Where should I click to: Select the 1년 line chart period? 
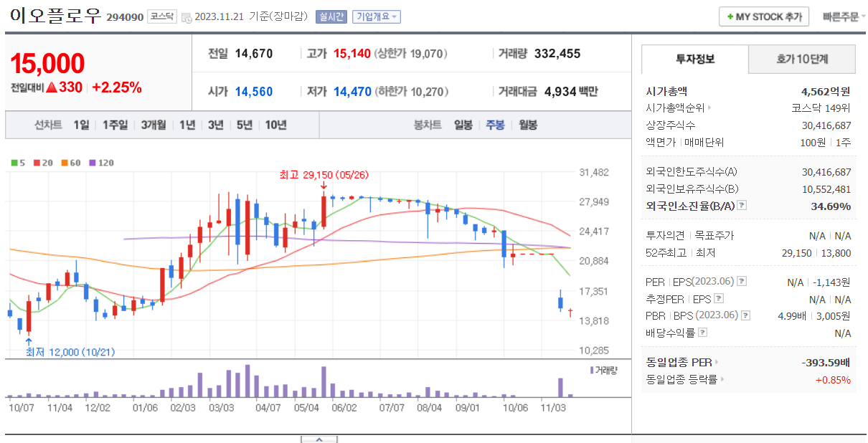(187, 125)
